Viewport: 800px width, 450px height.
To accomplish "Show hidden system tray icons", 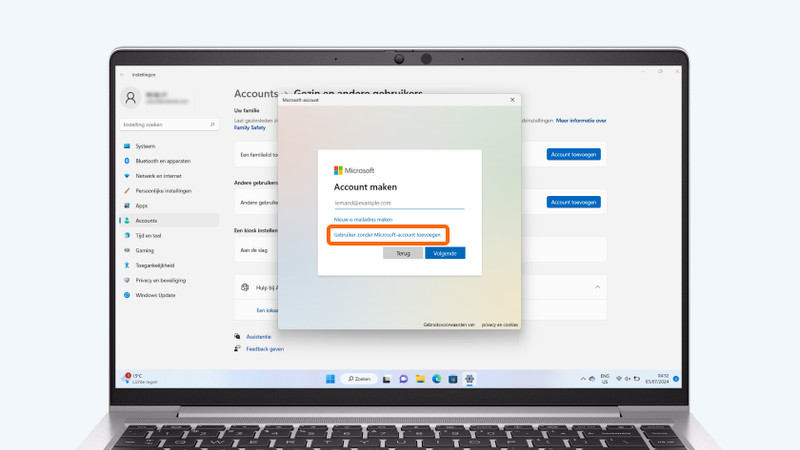I will point(583,379).
